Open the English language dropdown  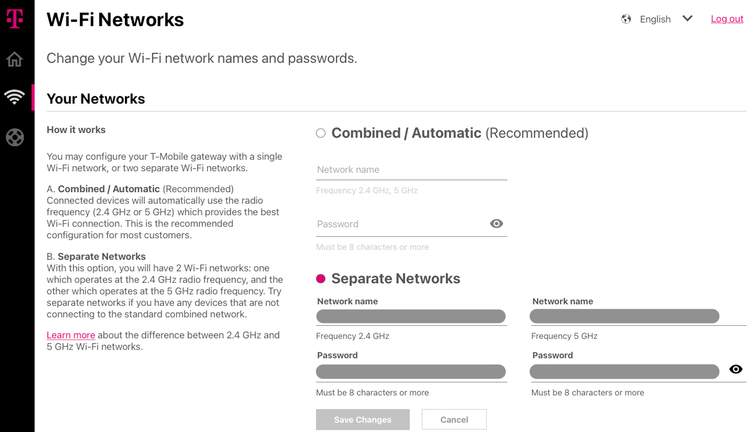pos(656,19)
